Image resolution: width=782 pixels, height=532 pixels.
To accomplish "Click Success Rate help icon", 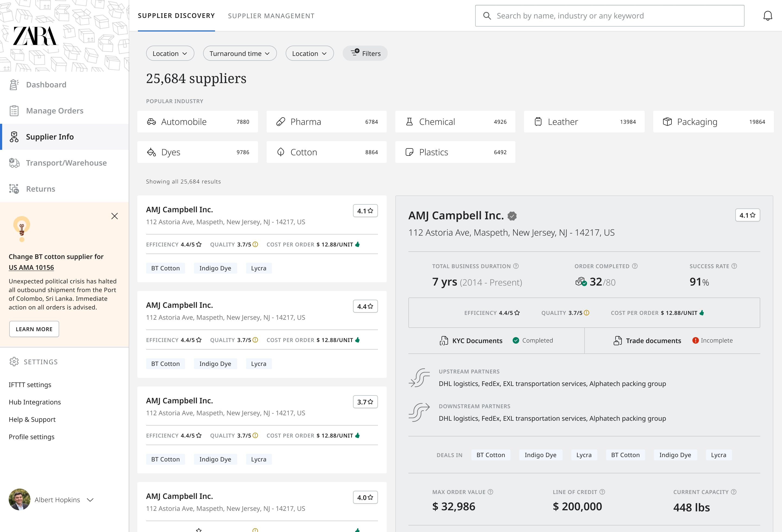I will 734,266.
